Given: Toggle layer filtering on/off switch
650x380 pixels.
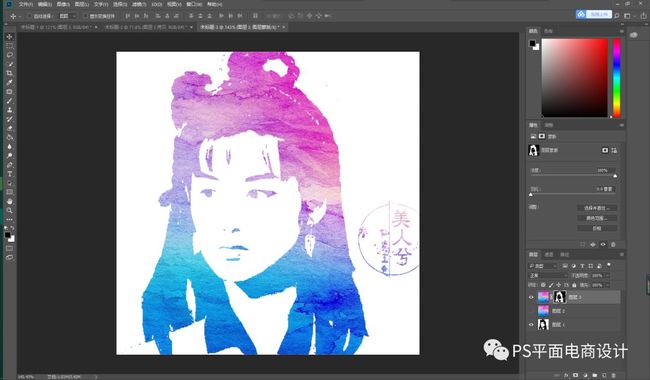Looking at the screenshot, I should (x=609, y=265).
